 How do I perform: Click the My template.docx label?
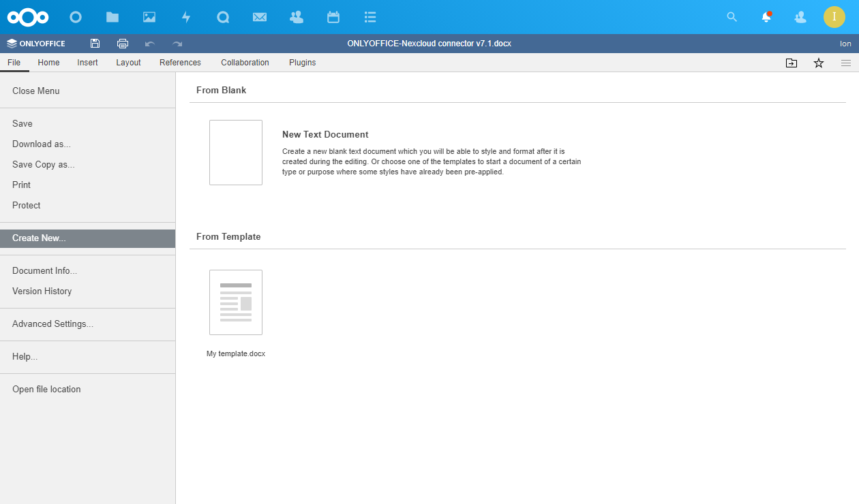coord(236,354)
